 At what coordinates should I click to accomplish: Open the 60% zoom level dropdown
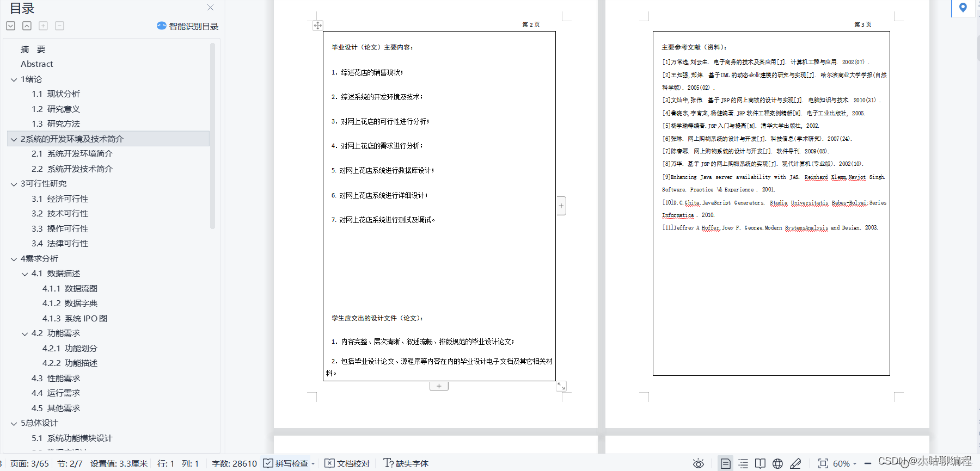844,463
